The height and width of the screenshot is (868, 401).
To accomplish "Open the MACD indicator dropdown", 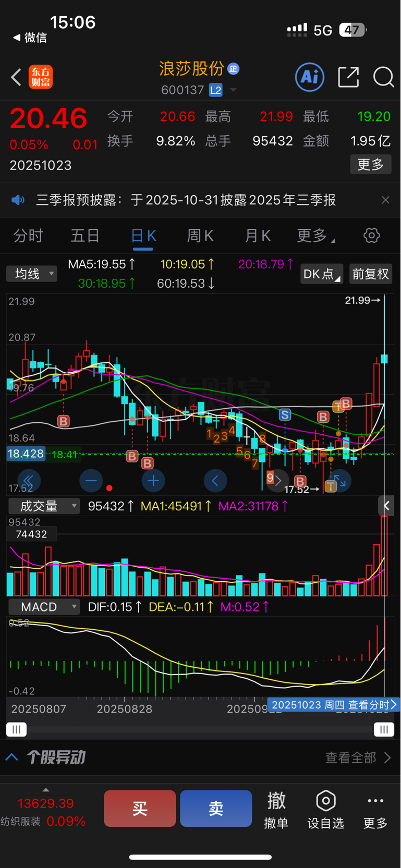I will (44, 607).
